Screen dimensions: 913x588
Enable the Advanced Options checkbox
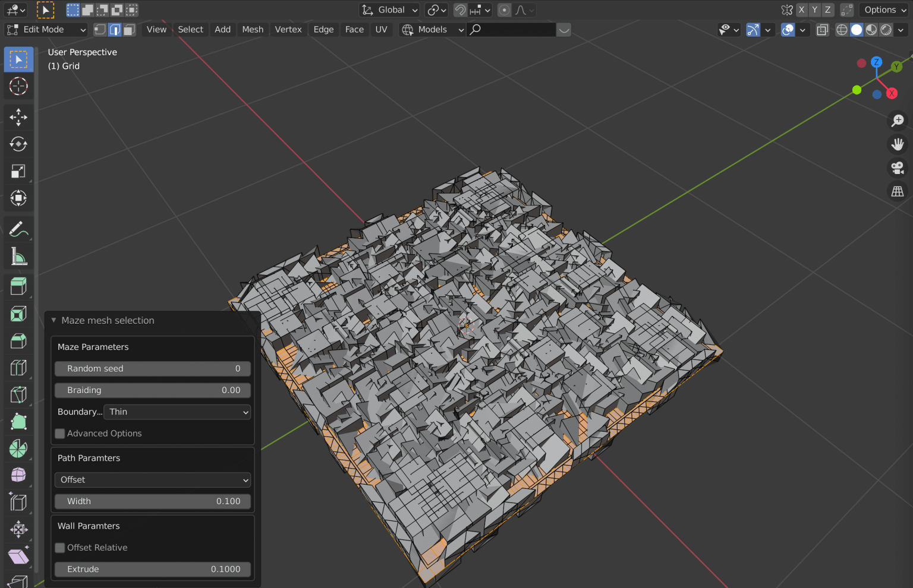[x=60, y=434]
